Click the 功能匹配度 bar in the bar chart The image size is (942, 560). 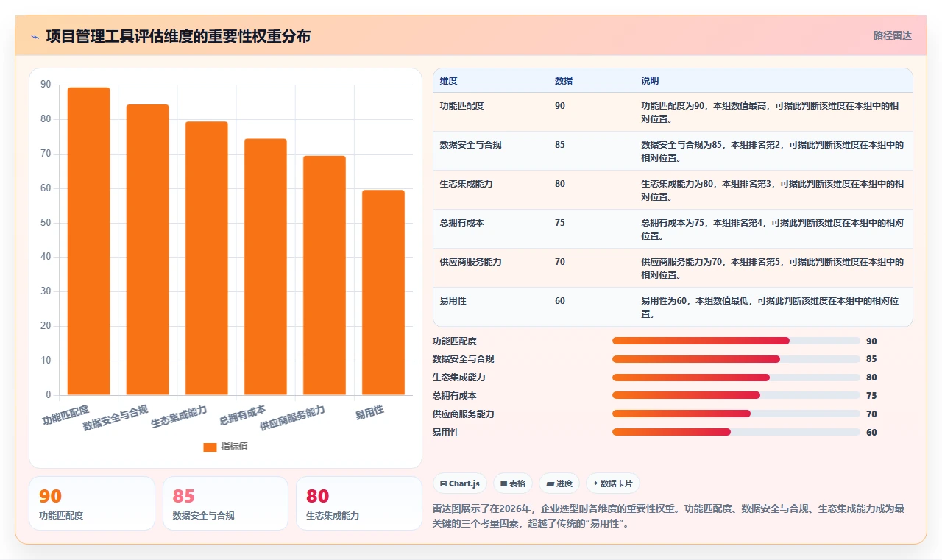coord(89,241)
